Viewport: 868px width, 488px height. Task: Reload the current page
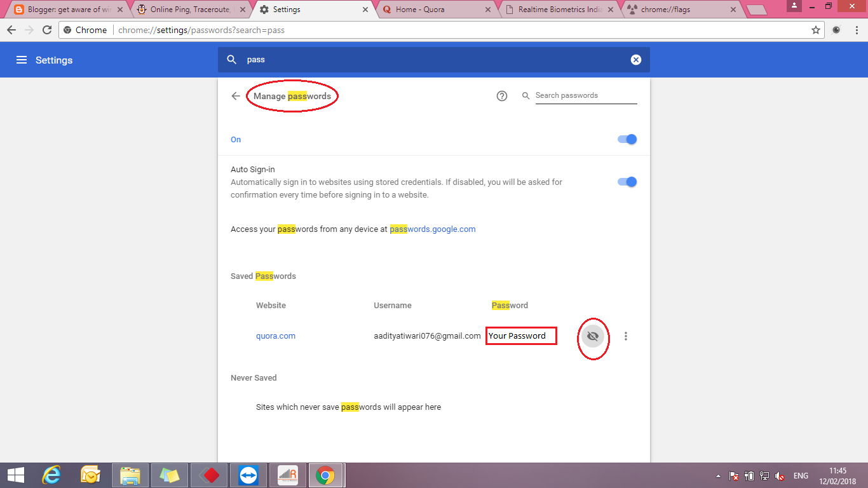tap(47, 30)
